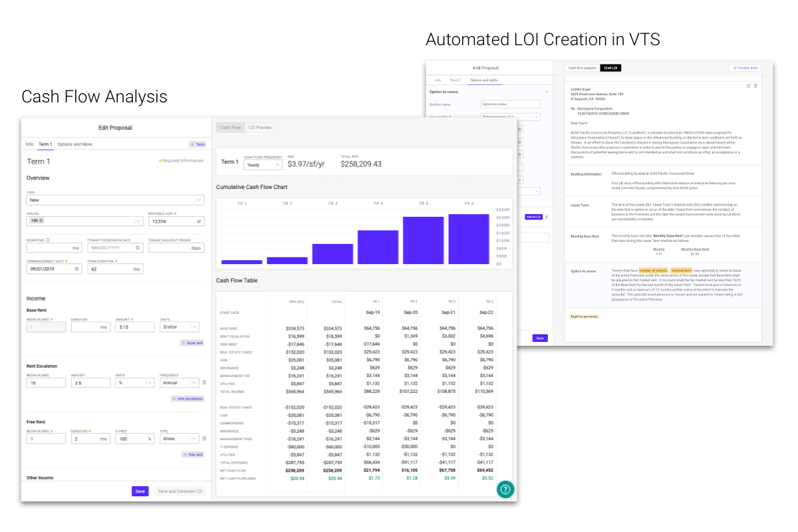Viewport: 798px width, 532px height.
Task: Remove the 100 space chip
Action: 41,220
